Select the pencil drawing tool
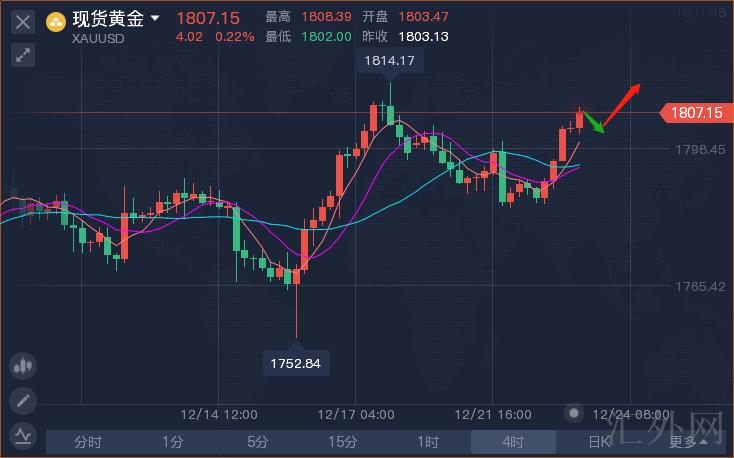Image resolution: width=734 pixels, height=458 pixels. tap(23, 401)
